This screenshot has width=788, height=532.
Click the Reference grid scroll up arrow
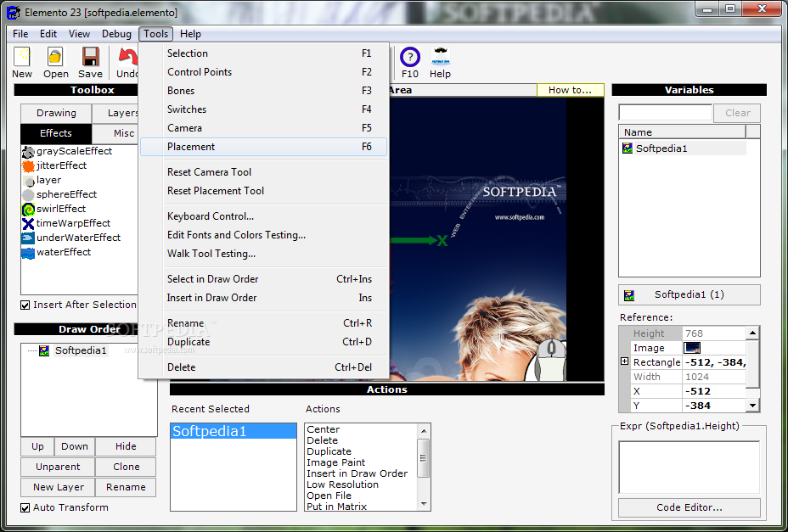tap(753, 333)
